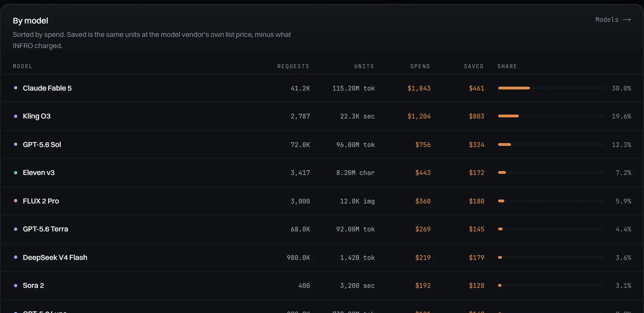Screen dimensions: 644x313
Task: Click the pink dot beside FLUX 2 Pro
Action: click(15, 201)
